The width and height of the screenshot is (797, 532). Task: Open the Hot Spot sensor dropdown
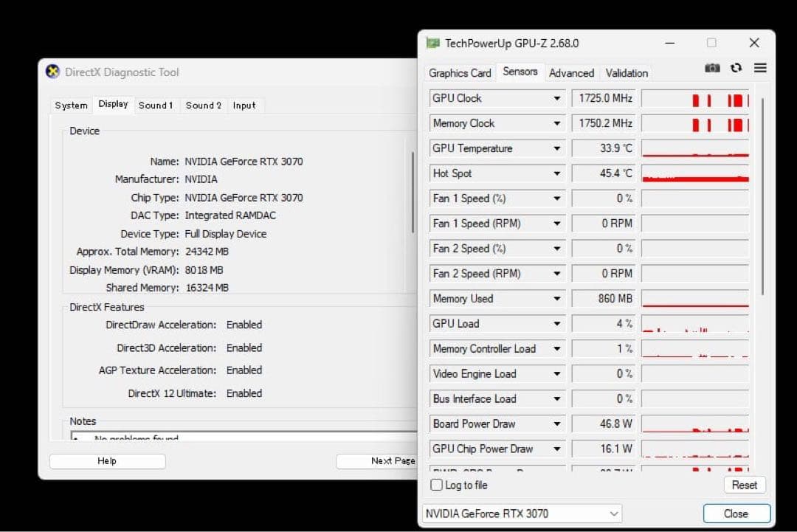556,173
